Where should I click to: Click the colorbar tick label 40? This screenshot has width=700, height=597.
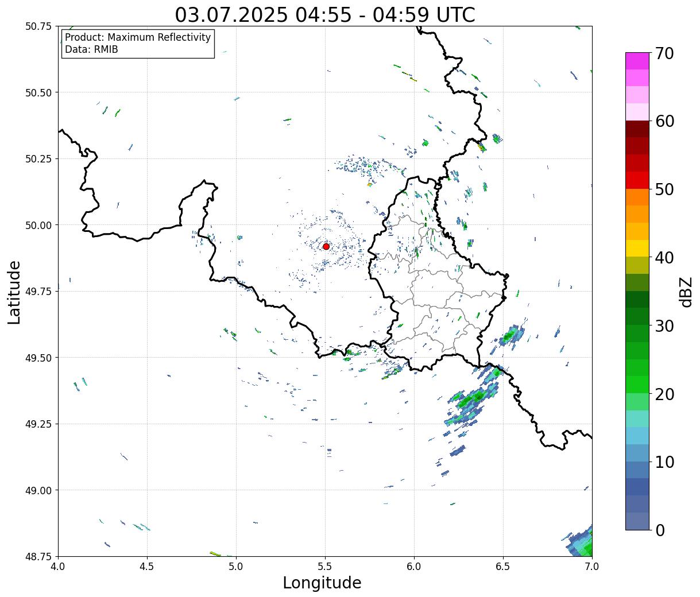coord(664,258)
